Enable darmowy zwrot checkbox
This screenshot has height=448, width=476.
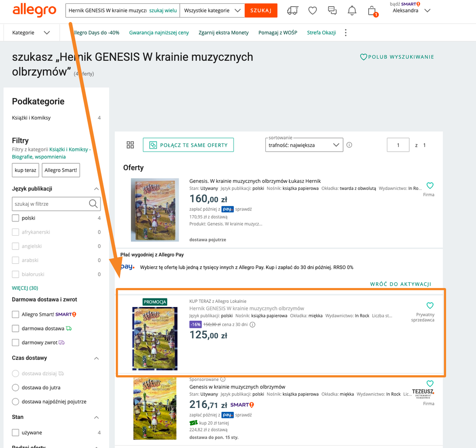[15, 342]
